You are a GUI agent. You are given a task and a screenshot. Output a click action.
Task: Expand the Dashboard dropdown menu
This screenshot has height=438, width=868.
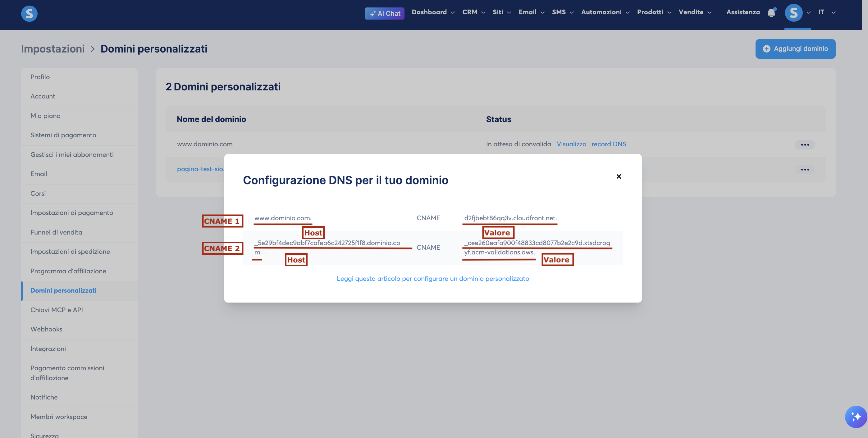(x=433, y=12)
